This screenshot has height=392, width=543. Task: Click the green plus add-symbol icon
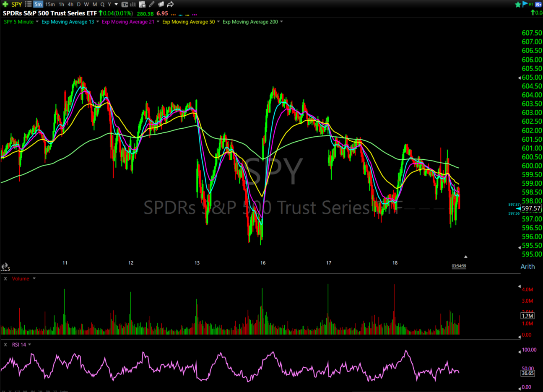coord(5,4)
